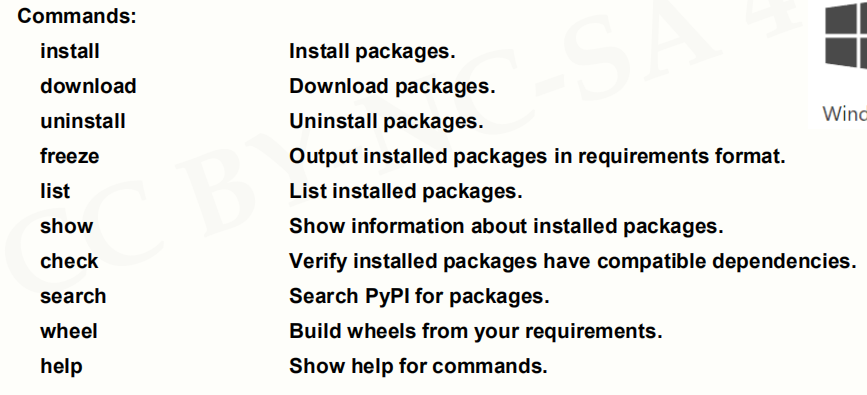The height and width of the screenshot is (395, 867).
Task: Click 'Output installed packages in requirements format.'
Action: 537,156
